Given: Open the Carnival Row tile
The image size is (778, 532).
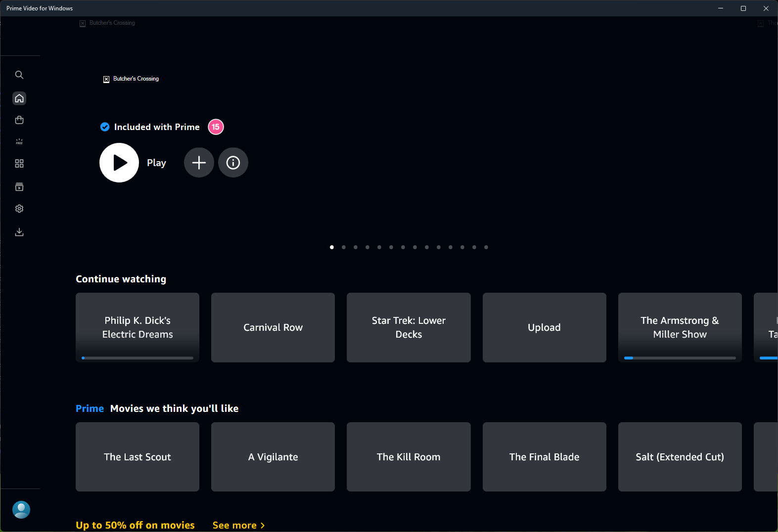Looking at the screenshot, I should pyautogui.click(x=273, y=327).
